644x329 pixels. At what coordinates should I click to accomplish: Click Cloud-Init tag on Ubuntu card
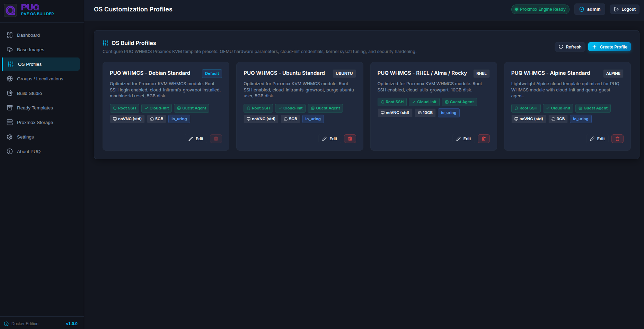click(290, 108)
